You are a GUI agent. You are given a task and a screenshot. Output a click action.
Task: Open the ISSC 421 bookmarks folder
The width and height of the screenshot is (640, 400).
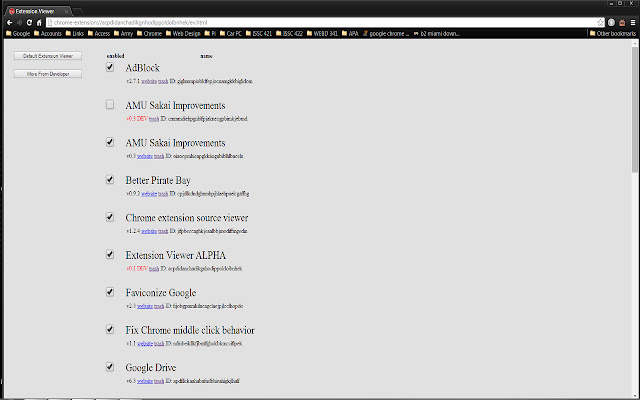click(x=259, y=33)
